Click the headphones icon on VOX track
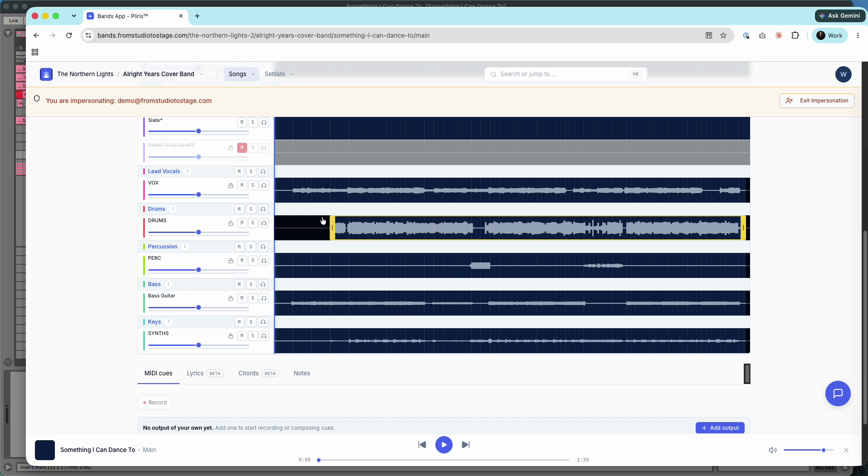The height and width of the screenshot is (476, 868). click(x=264, y=185)
